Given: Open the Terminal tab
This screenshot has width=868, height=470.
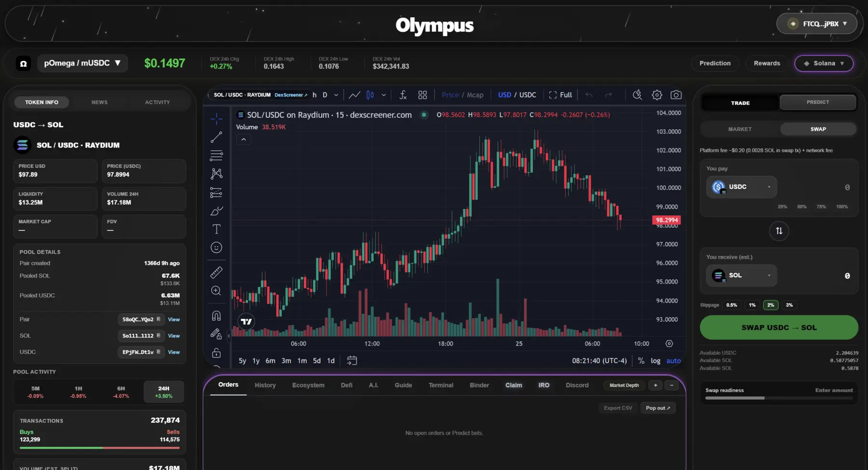Looking at the screenshot, I should tap(441, 385).
